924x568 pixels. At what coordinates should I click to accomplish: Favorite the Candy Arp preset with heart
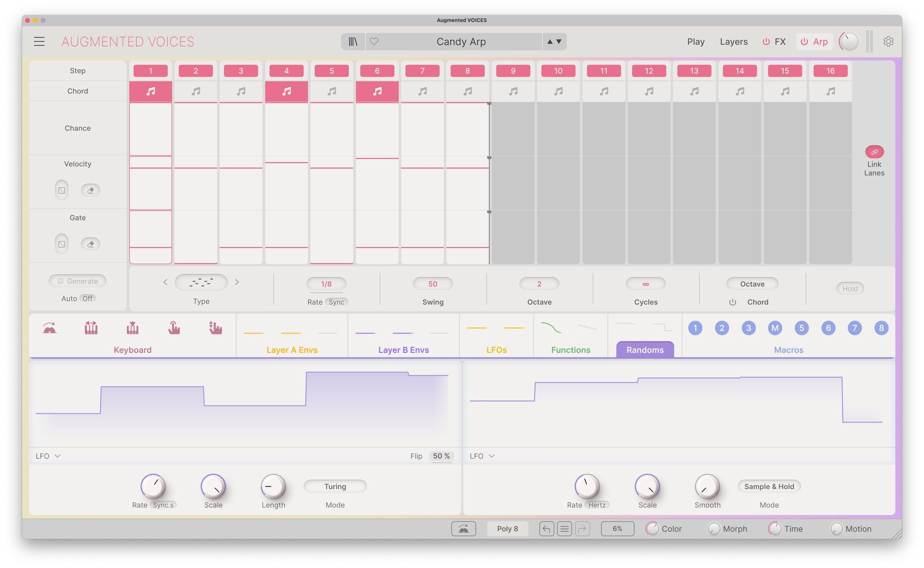374,42
